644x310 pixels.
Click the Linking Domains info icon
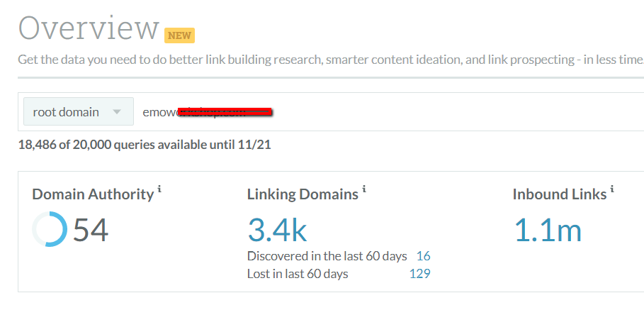coord(364,189)
